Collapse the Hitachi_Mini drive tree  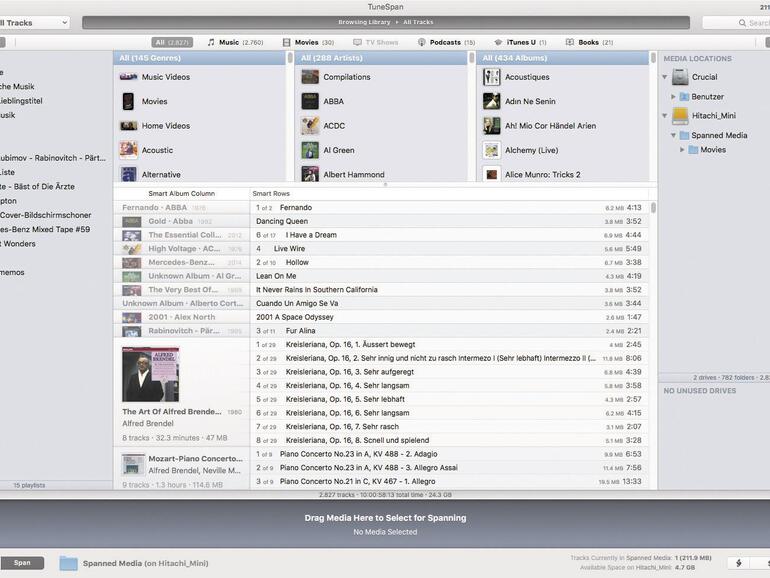coord(664,116)
